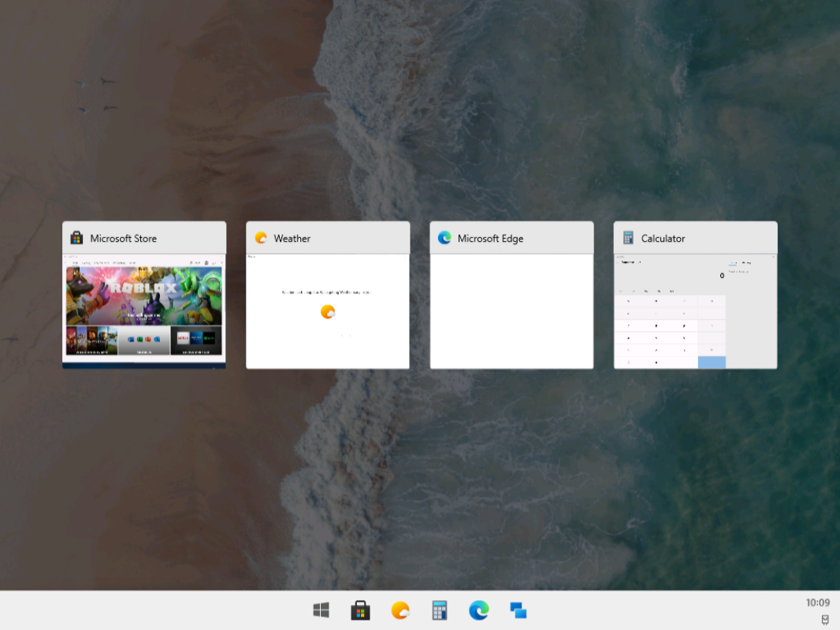Switch to the Microsoft Edge window thumbnail
The image size is (840, 630).
coord(511,312)
